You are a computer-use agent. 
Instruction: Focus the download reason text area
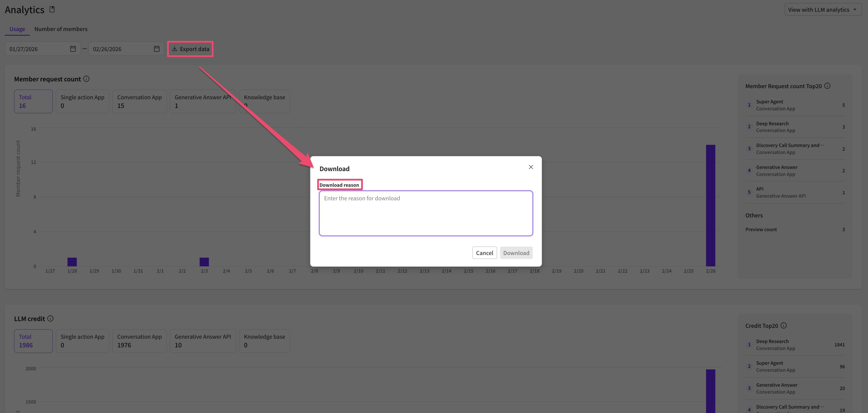[x=426, y=213]
